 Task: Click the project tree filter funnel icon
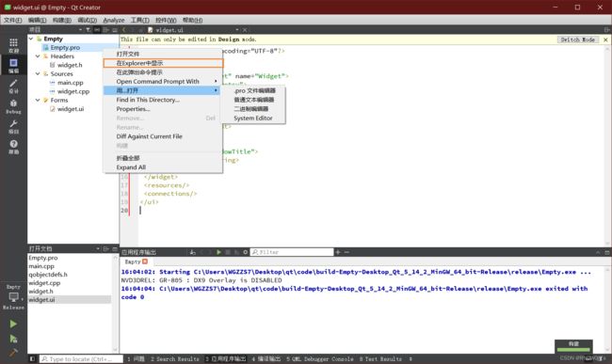coord(89,29)
